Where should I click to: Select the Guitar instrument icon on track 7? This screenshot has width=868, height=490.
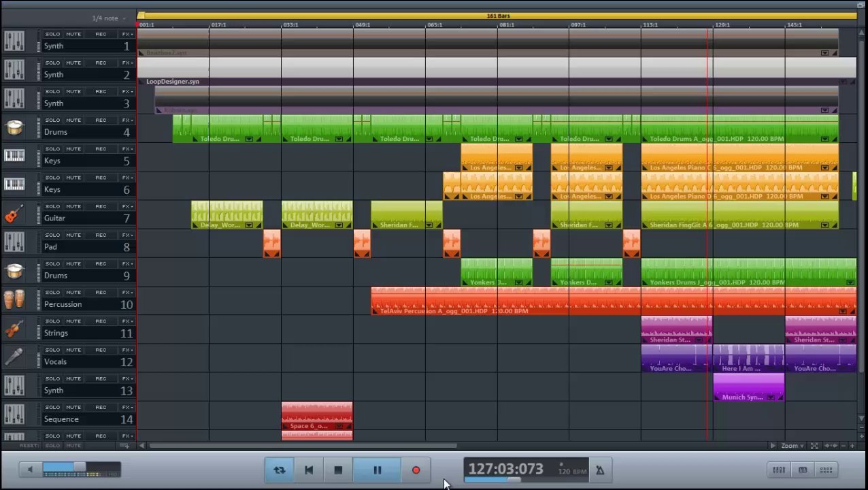coord(14,214)
